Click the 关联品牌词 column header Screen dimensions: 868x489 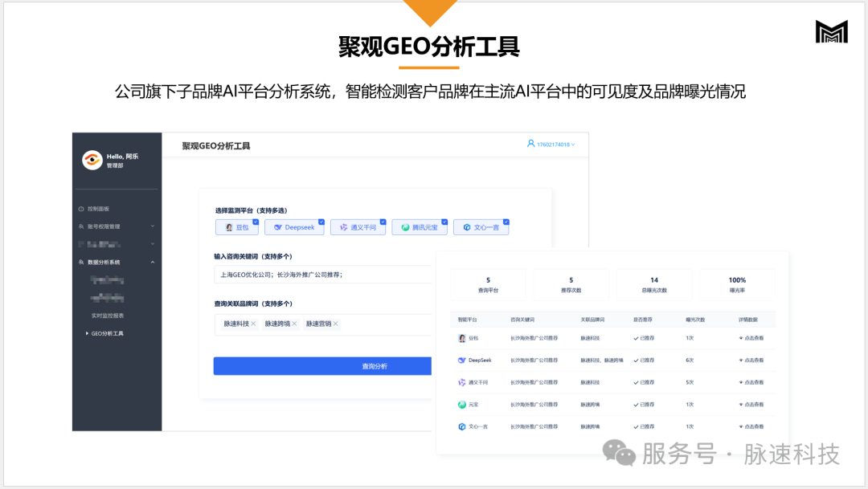(592, 320)
